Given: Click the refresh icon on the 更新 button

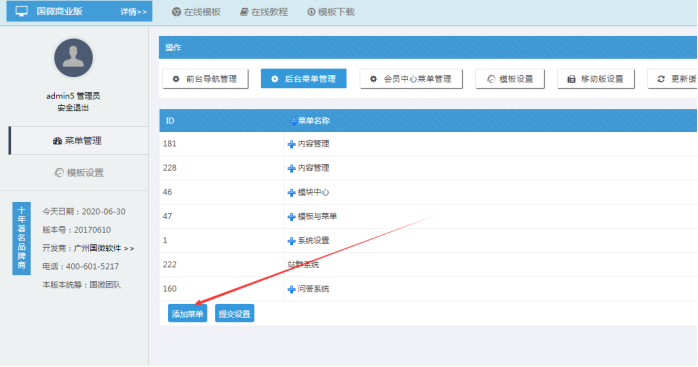Looking at the screenshot, I should 661,79.
